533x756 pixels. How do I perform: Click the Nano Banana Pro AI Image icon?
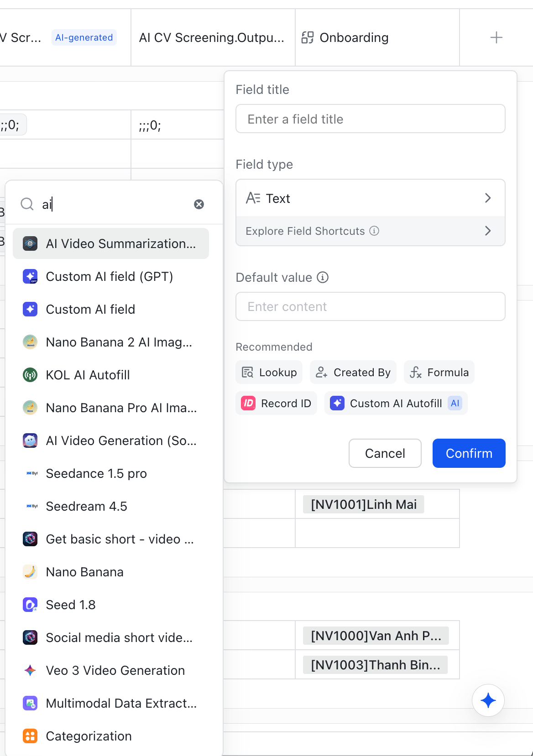(x=30, y=408)
